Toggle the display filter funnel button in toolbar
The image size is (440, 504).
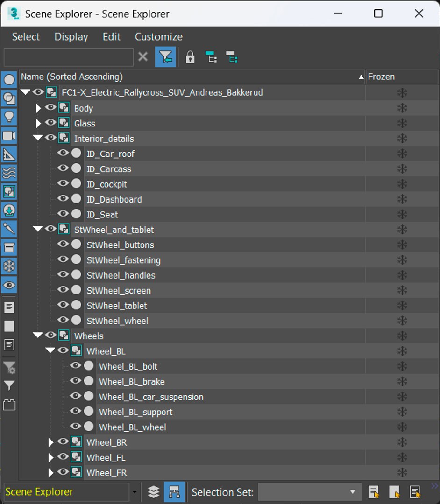tap(165, 57)
